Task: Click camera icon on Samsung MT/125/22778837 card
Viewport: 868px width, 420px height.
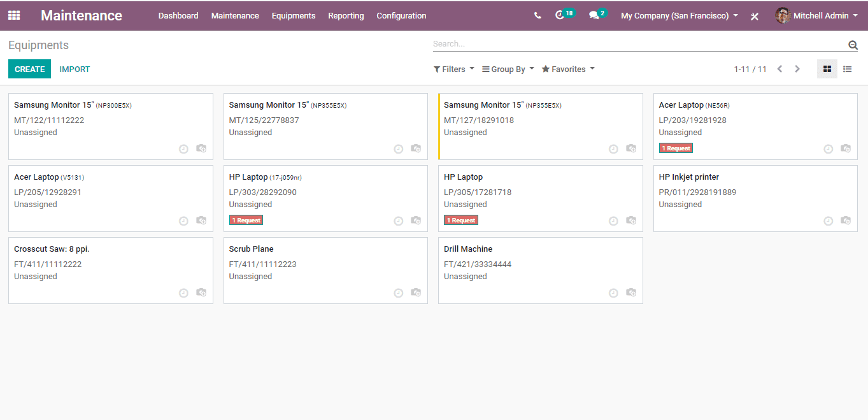Action: point(416,148)
